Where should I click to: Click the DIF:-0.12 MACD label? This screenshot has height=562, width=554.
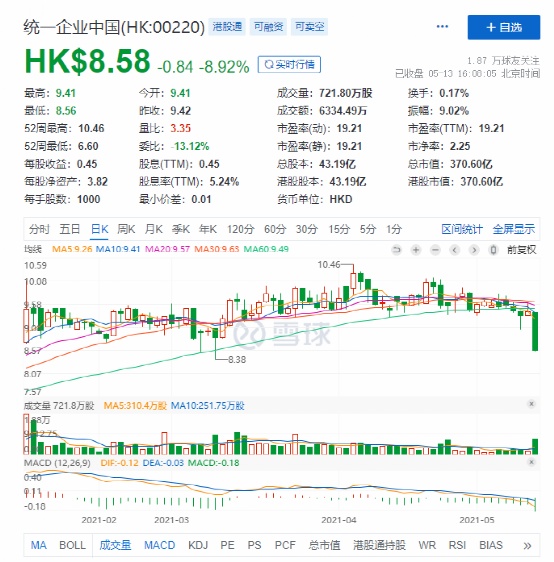click(119, 463)
